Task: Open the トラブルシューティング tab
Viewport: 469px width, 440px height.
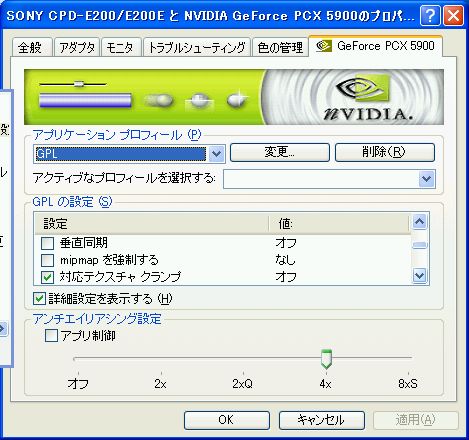Action: tap(197, 47)
